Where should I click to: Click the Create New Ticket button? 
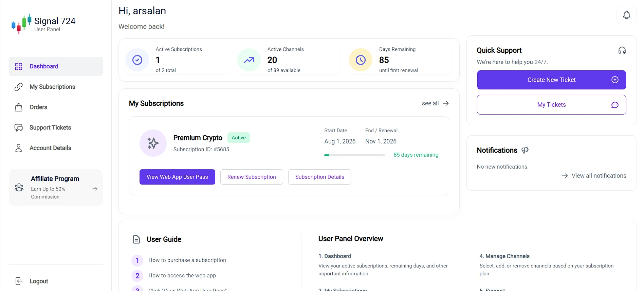[551, 80]
